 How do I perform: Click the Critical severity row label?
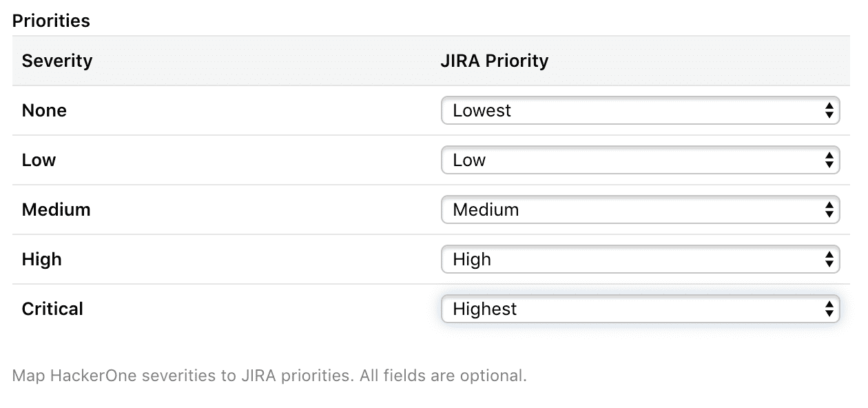coord(52,309)
